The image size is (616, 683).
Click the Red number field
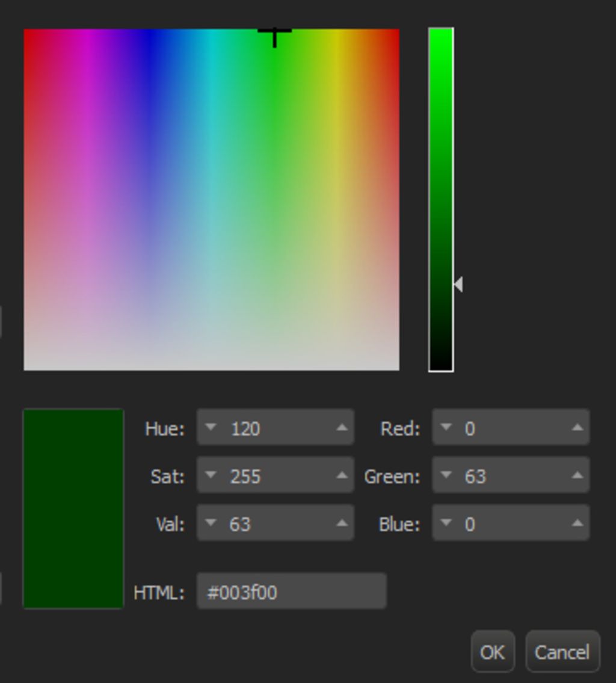click(x=511, y=427)
